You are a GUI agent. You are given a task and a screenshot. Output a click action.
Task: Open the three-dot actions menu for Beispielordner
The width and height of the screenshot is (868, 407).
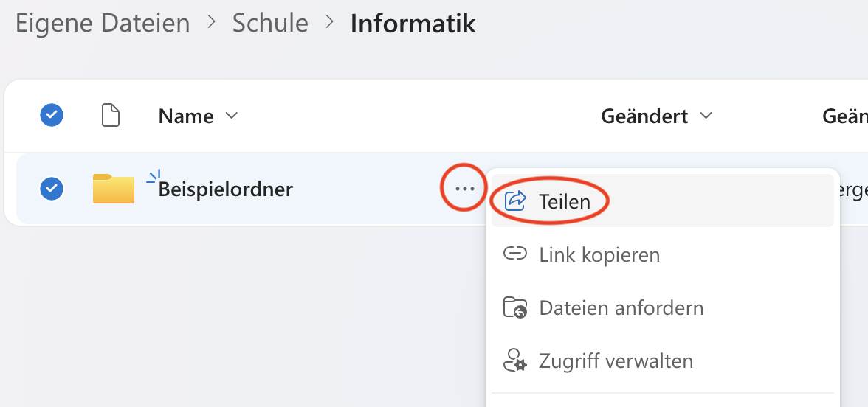(x=464, y=189)
